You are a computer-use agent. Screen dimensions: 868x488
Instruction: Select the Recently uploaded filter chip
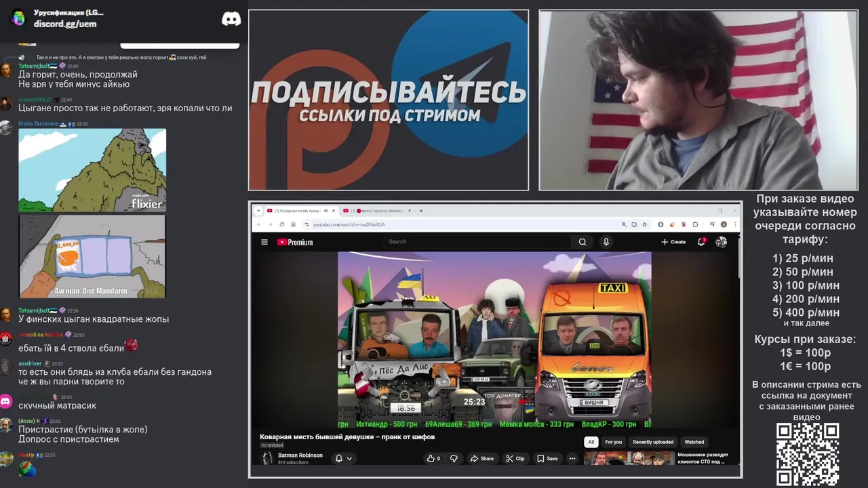(653, 442)
